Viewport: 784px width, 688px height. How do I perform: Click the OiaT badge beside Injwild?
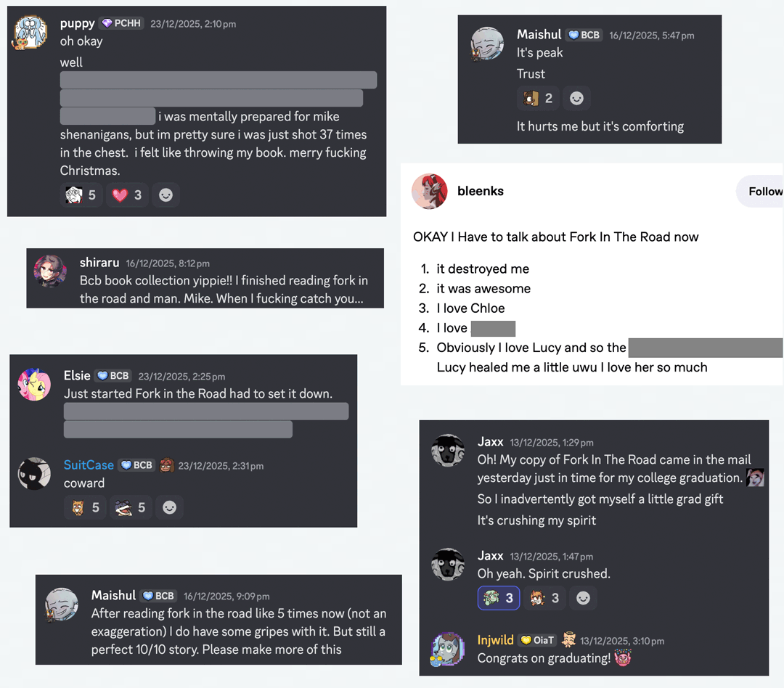coord(537,640)
